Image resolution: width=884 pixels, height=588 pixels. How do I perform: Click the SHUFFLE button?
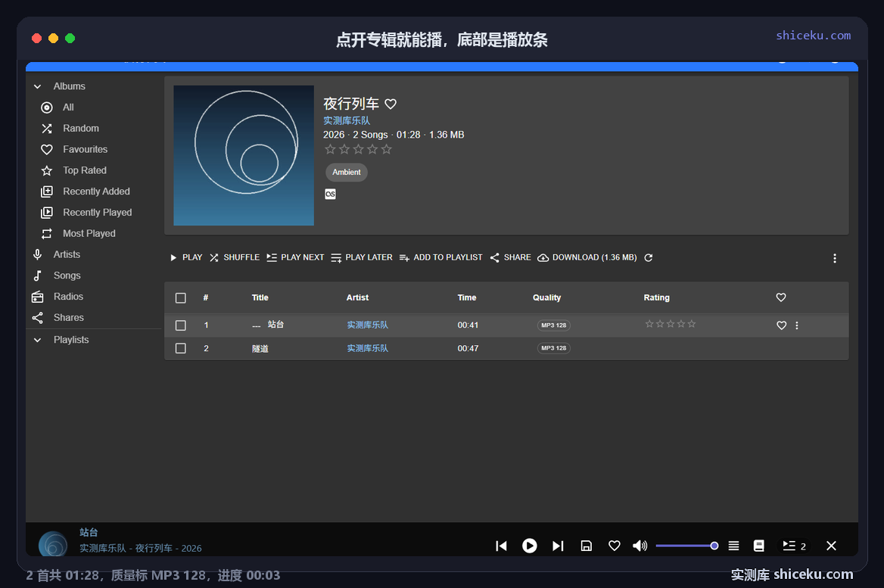click(235, 257)
